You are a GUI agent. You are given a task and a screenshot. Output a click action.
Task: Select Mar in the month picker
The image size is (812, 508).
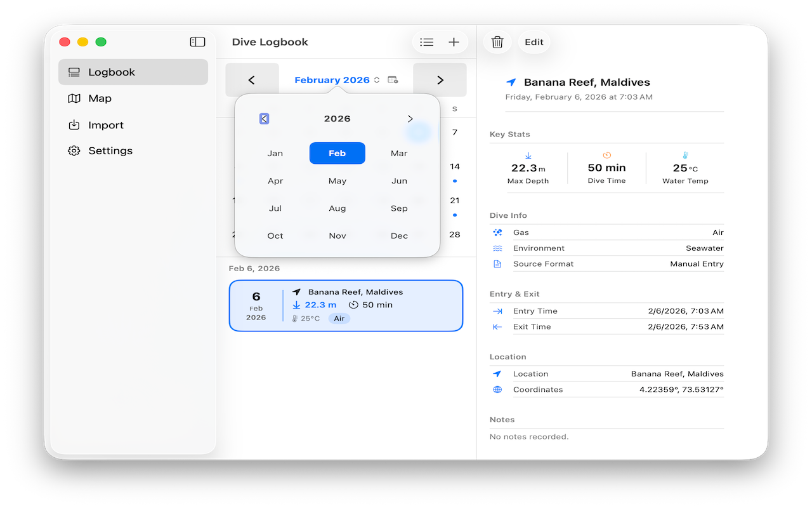[x=399, y=153]
